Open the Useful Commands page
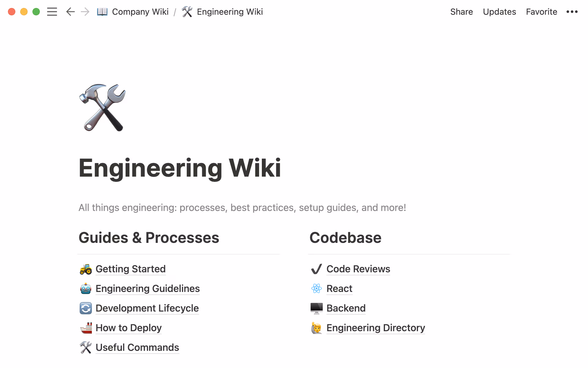This screenshot has height=368, width=588. 137,347
